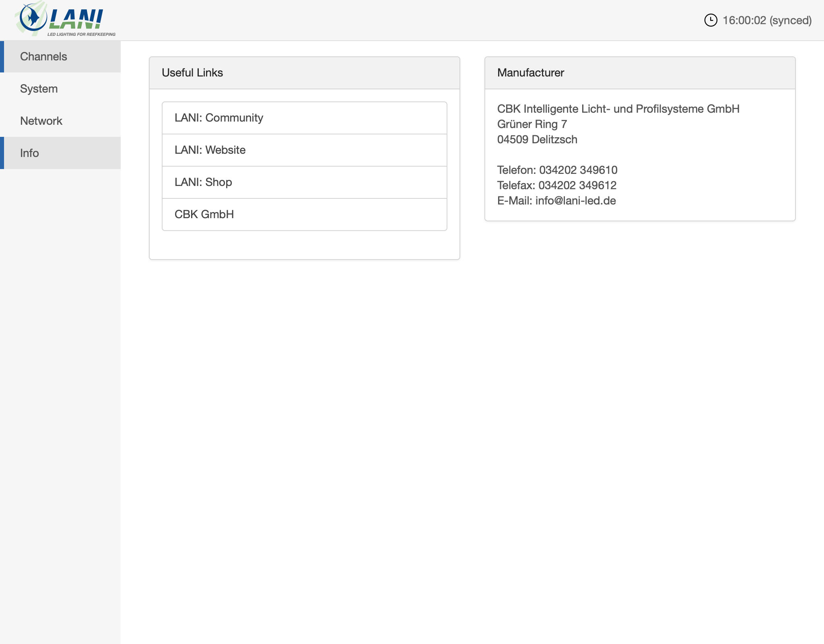Follow the CBK GmbH link
This screenshot has height=644, width=824.
[x=204, y=215]
